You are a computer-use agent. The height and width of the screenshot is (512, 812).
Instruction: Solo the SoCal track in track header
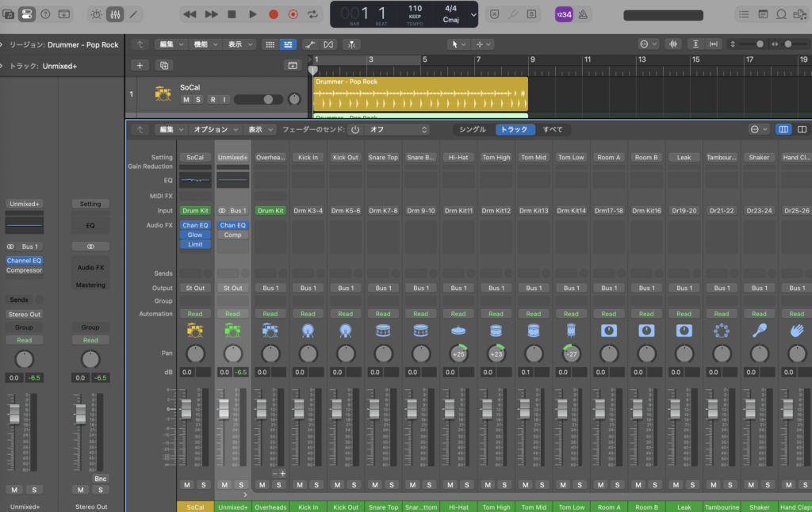[197, 99]
